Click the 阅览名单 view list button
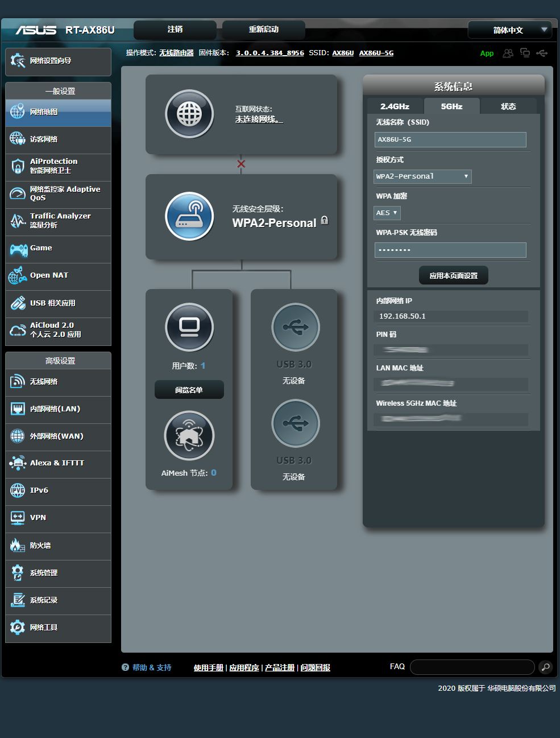Screen dimensions: 560x738 189,390
